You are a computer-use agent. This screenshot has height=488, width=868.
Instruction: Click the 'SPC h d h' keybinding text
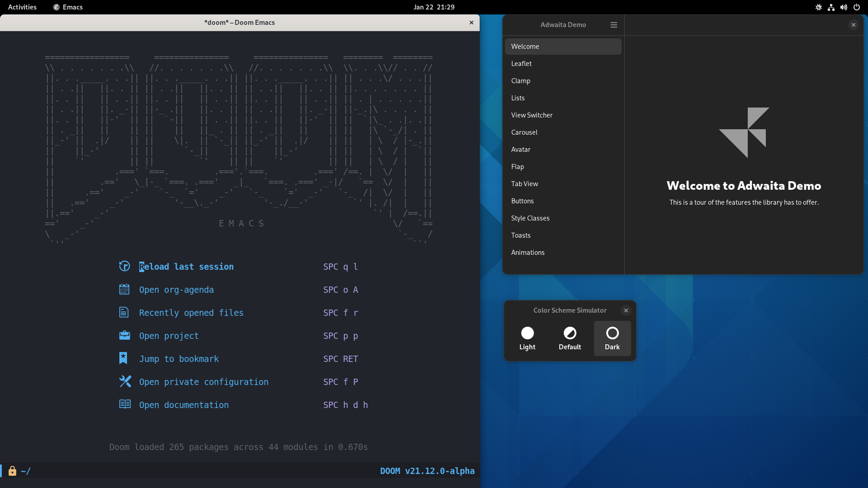pos(345,405)
